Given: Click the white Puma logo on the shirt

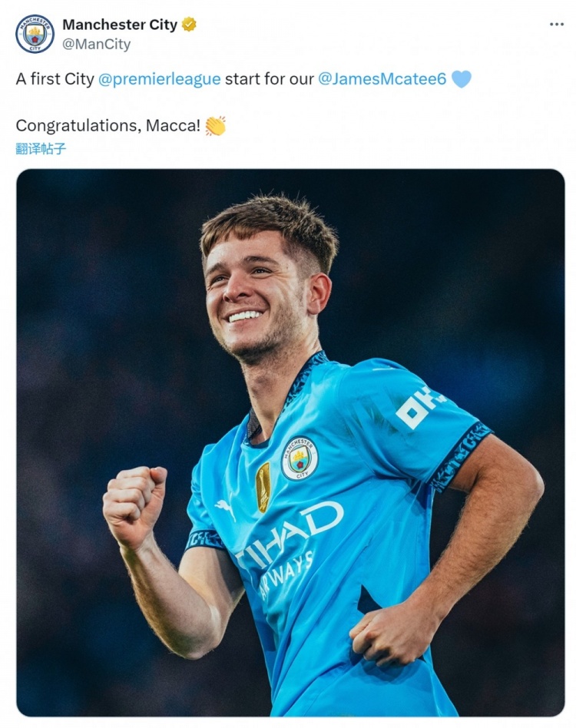Looking at the screenshot, I should point(226,508).
